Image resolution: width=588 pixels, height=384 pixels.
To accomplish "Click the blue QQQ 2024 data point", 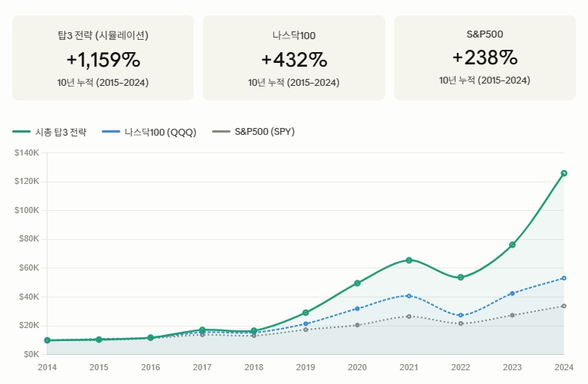I will tap(564, 278).
